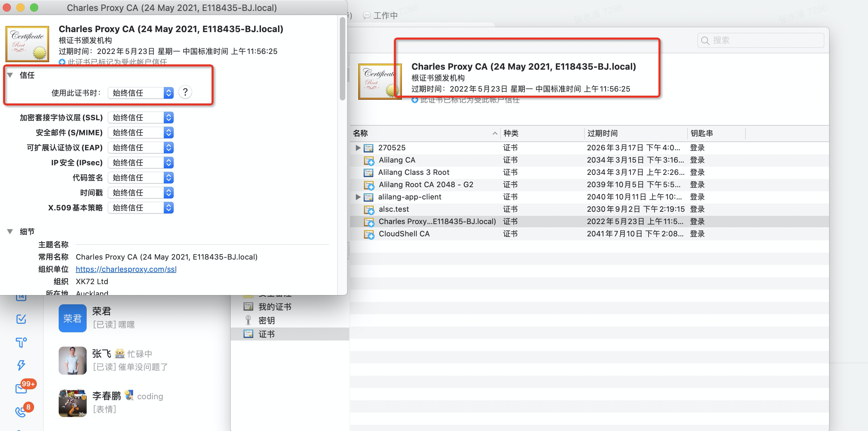Click the certificate icon in detail window
Image resolution: width=868 pixels, height=431 pixels.
coord(28,44)
